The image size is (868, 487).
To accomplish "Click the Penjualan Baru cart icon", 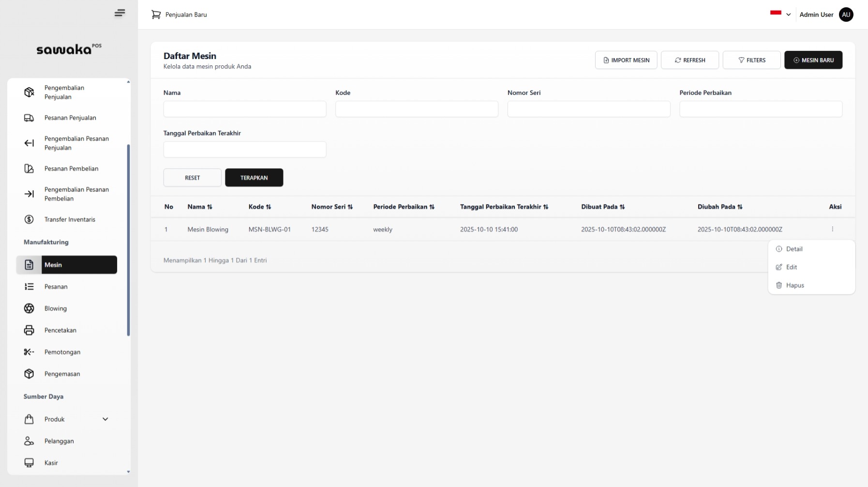I will tap(156, 15).
